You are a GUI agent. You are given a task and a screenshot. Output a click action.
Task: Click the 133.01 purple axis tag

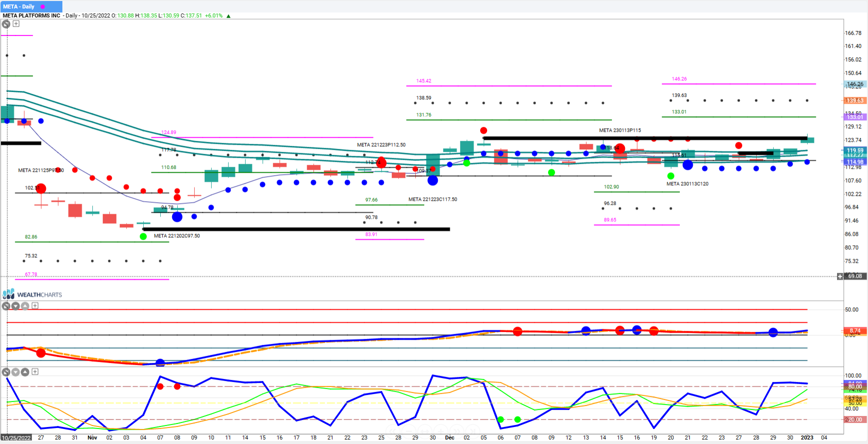point(855,117)
